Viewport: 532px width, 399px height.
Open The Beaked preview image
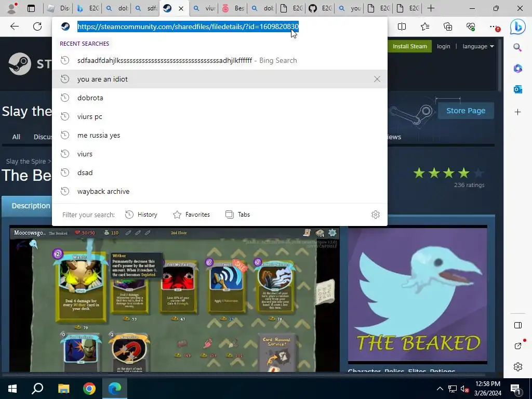pos(417,295)
